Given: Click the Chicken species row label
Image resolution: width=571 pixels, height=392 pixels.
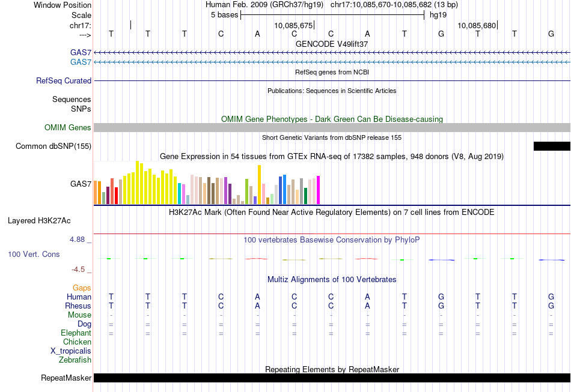Looking at the screenshot, I should point(77,342).
